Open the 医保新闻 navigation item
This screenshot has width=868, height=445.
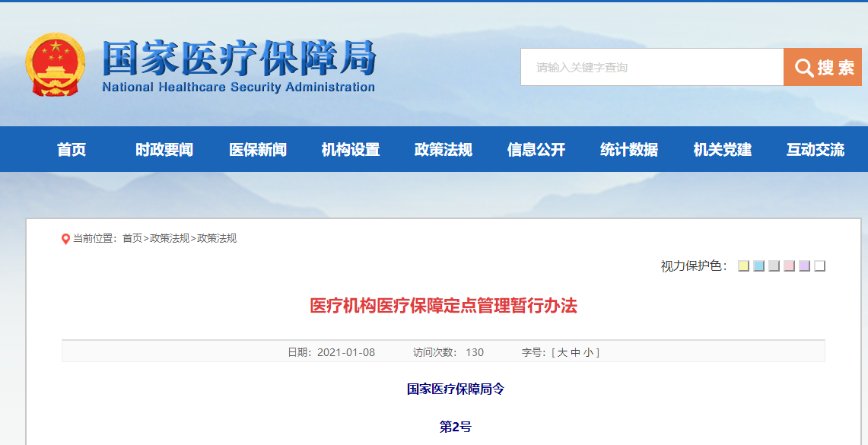pos(258,149)
